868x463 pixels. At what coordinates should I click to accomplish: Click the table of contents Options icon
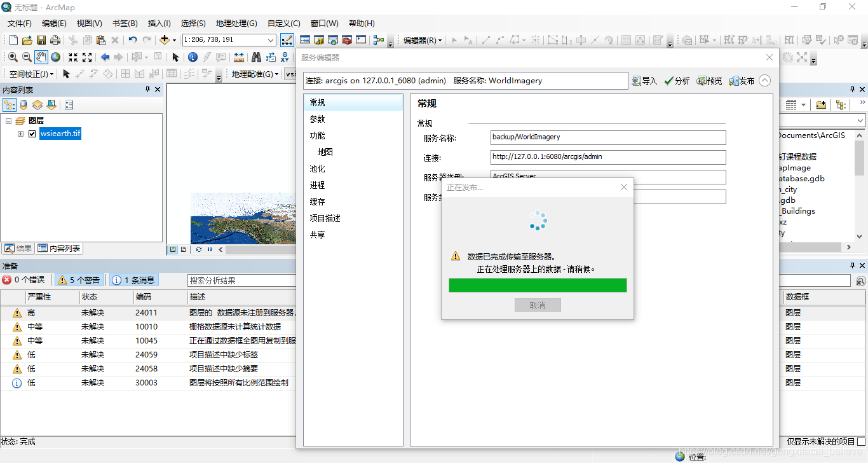(69, 105)
